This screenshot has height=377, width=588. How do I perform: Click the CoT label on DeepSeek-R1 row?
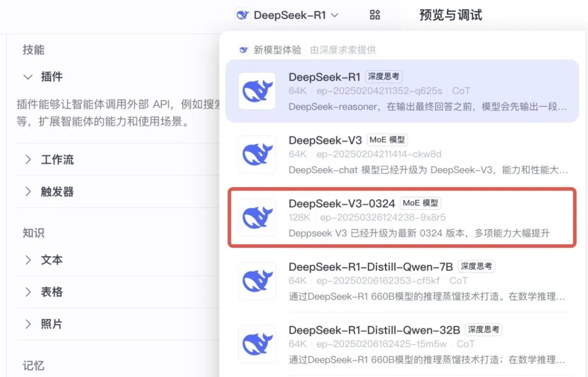point(461,91)
